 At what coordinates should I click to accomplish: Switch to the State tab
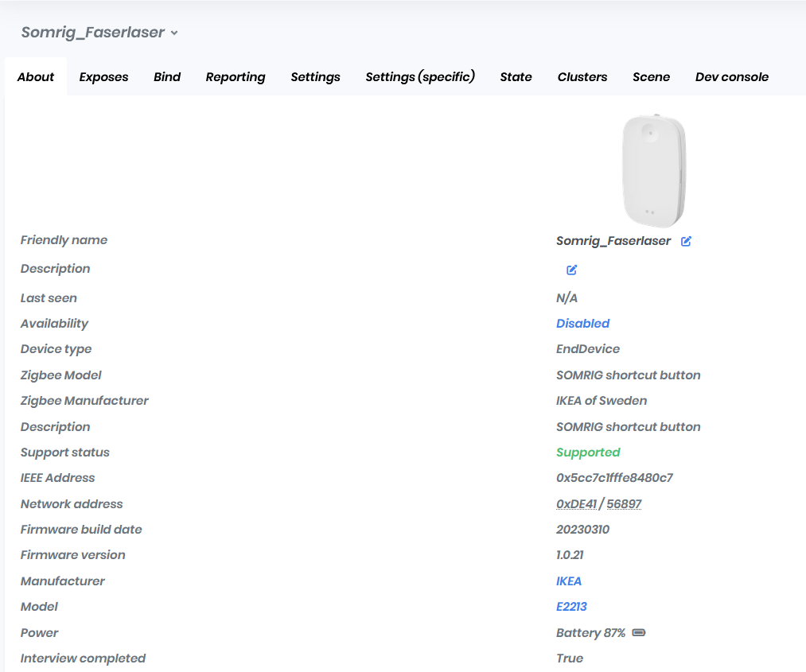tap(516, 76)
